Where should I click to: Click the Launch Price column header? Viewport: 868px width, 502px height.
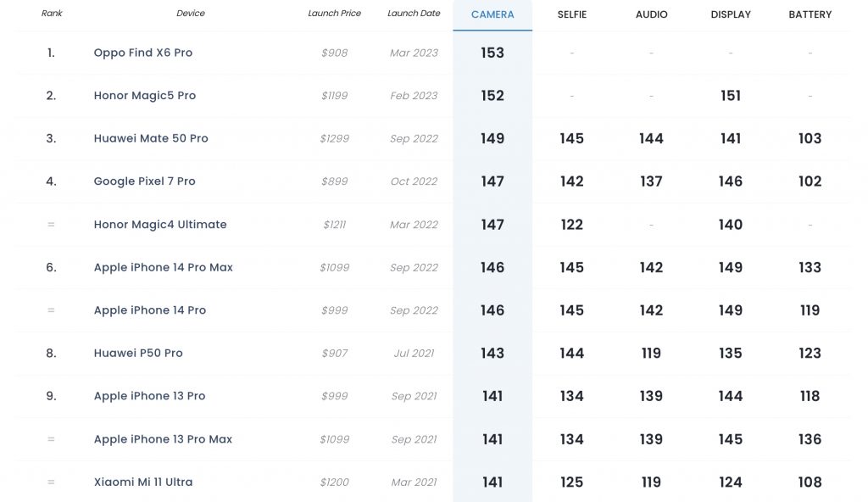click(x=334, y=14)
